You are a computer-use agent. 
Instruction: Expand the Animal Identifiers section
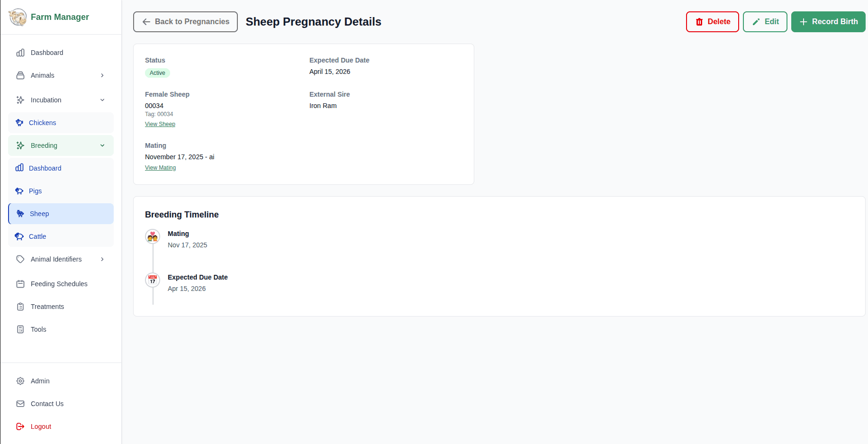click(x=102, y=259)
